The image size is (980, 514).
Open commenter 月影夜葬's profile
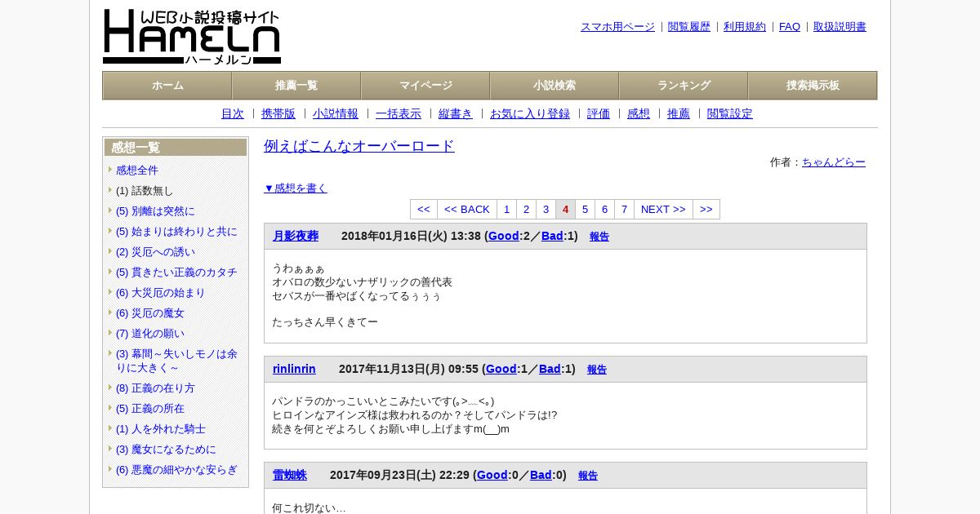(x=296, y=237)
